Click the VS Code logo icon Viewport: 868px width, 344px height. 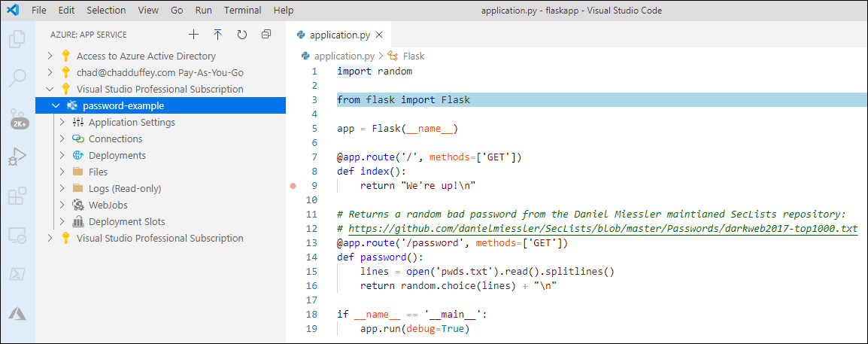point(13,10)
